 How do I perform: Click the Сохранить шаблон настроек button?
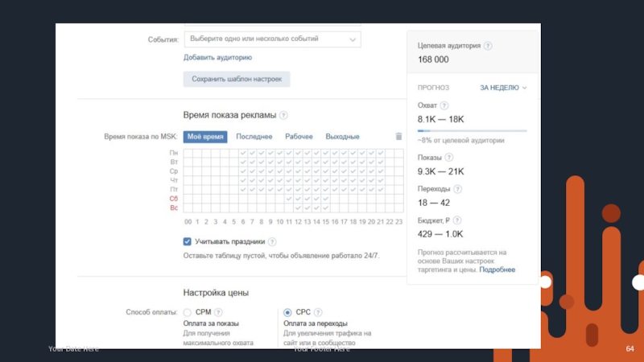click(237, 80)
